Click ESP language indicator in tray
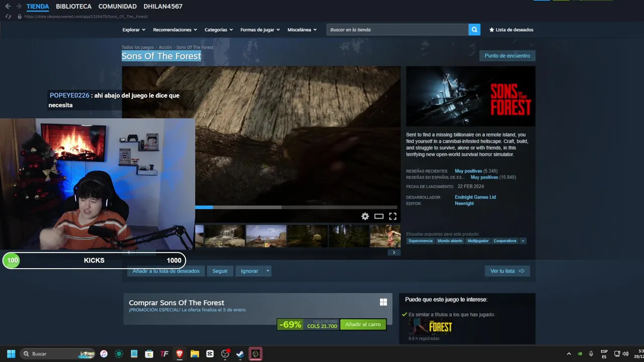This screenshot has width=644, height=362. [x=604, y=354]
